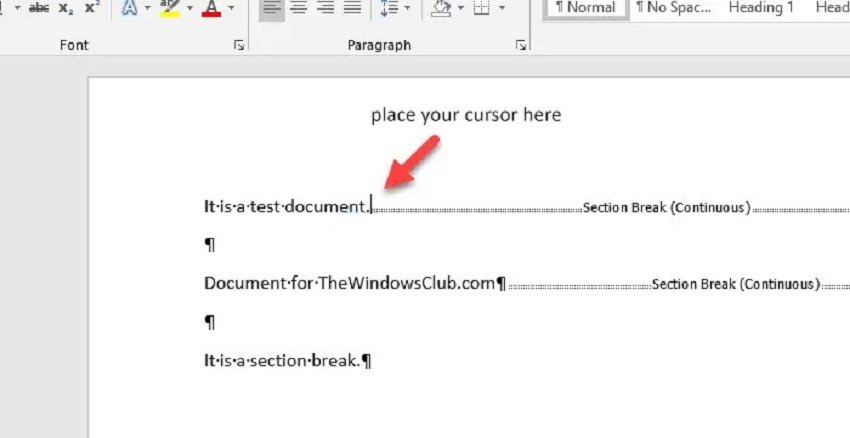
Task: Expand font color dropdown arrow
Action: (231, 8)
